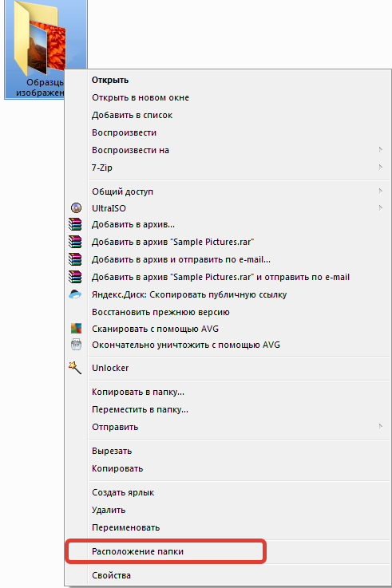Open the 'Отправить' menu entry
Viewport: 392px width, 588px height.
pos(228,427)
